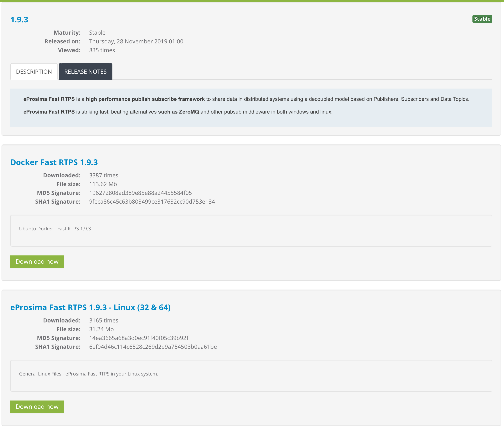Download now for Docker Fast RTPS 1.9.3
This screenshot has height=427, width=504.
tap(37, 262)
